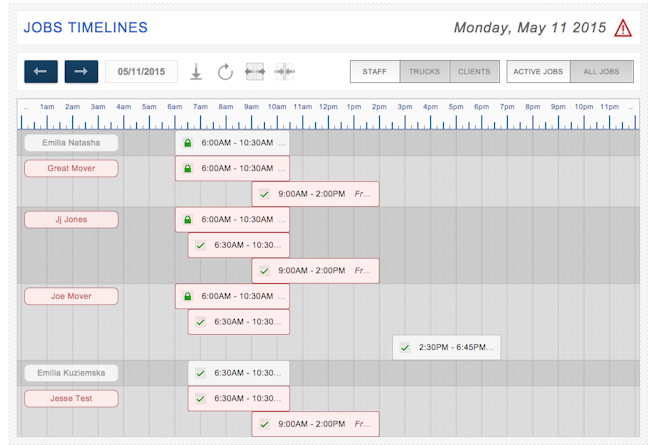This screenshot has width=650, height=445.
Task: Show All Jobs
Action: point(601,71)
